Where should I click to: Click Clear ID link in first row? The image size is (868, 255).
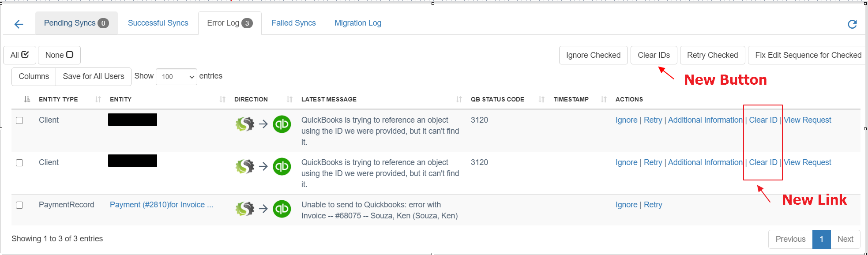tap(763, 120)
